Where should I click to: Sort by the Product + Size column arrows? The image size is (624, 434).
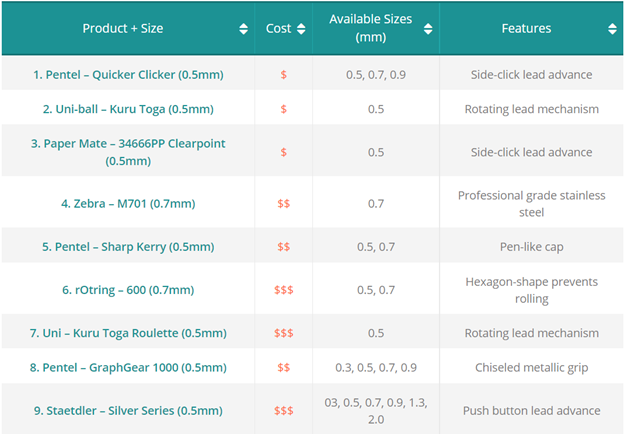244,29
